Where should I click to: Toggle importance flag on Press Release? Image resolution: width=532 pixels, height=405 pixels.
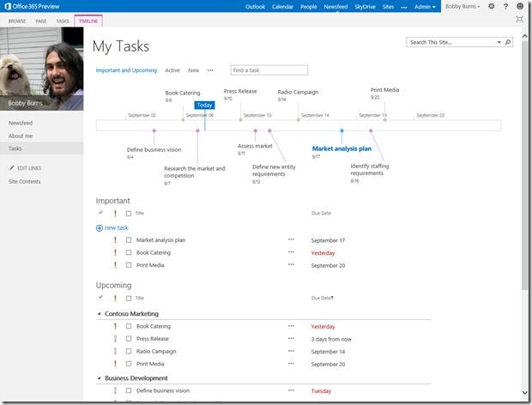tap(115, 339)
